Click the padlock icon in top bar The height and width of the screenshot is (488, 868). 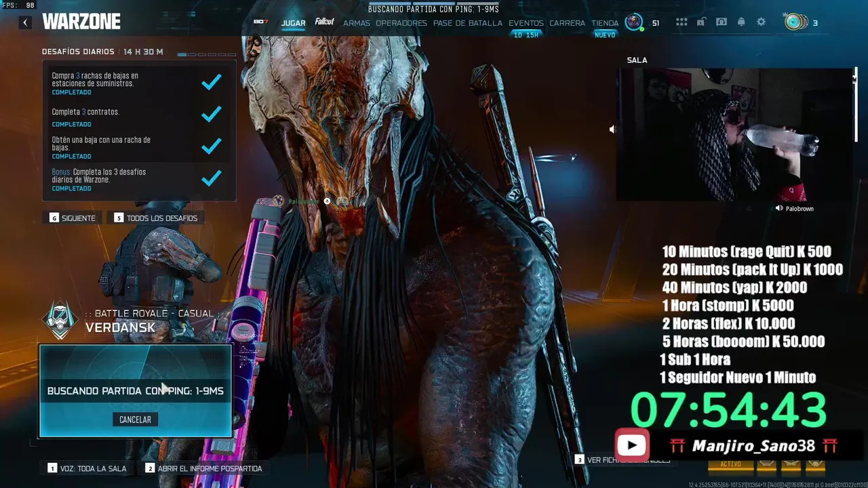coord(701,22)
